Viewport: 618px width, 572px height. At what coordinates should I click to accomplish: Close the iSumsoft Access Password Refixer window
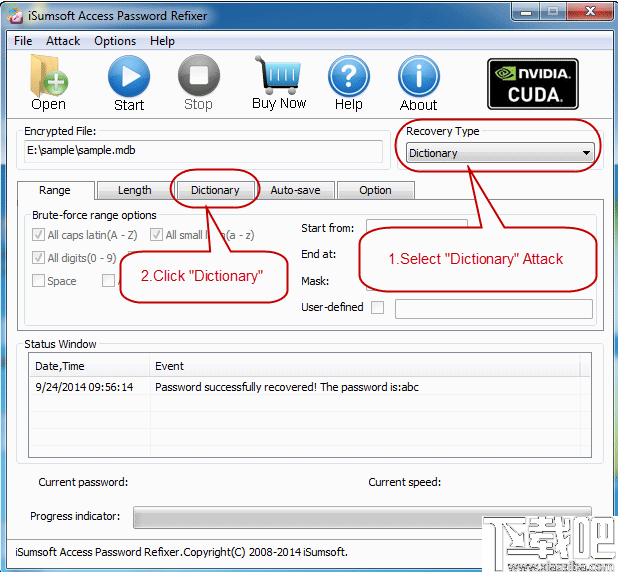(x=590, y=12)
